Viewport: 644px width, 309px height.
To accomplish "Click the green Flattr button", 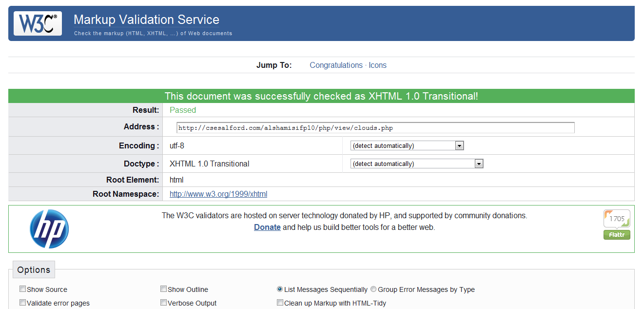I will point(617,235).
